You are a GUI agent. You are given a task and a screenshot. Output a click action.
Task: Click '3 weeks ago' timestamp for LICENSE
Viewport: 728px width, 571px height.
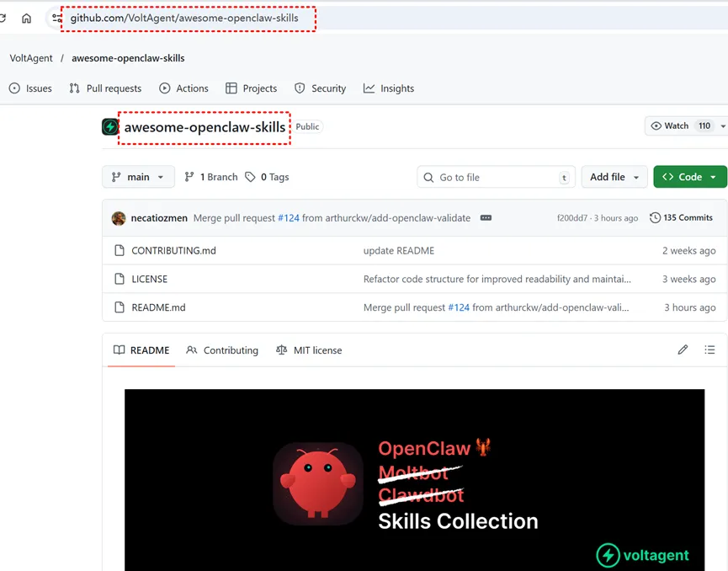pos(689,279)
